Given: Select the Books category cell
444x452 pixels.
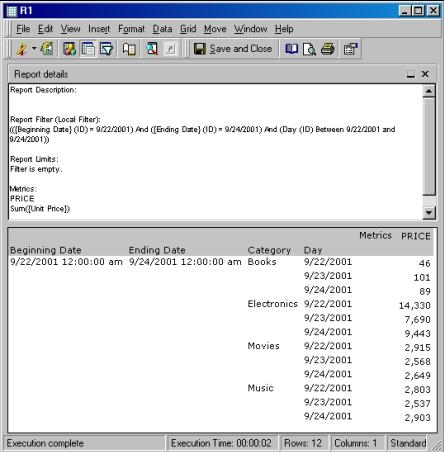Looking at the screenshot, I should click(x=262, y=262).
